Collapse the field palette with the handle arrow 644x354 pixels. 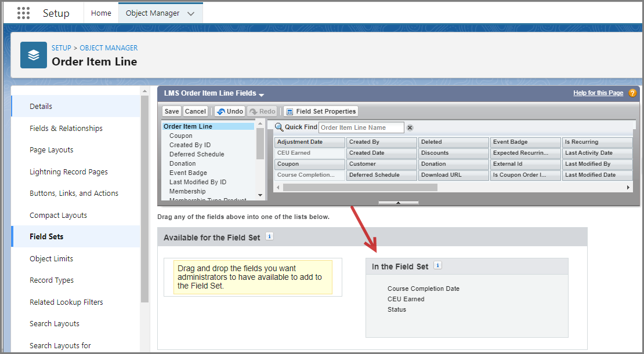pyautogui.click(x=398, y=203)
